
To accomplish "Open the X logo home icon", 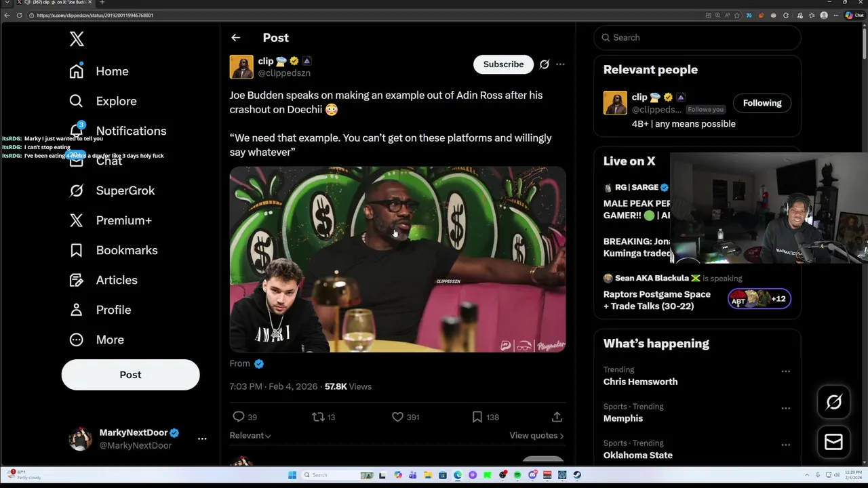I will pos(77,39).
